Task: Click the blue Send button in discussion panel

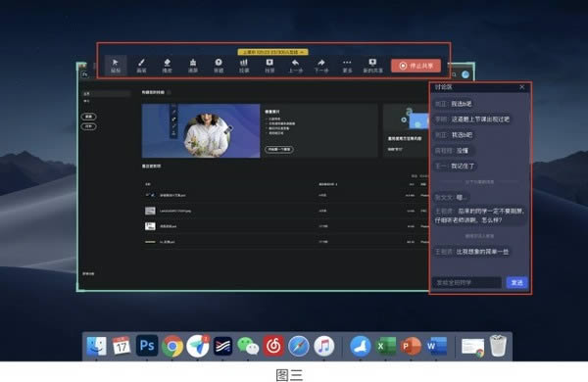Action: 516,282
